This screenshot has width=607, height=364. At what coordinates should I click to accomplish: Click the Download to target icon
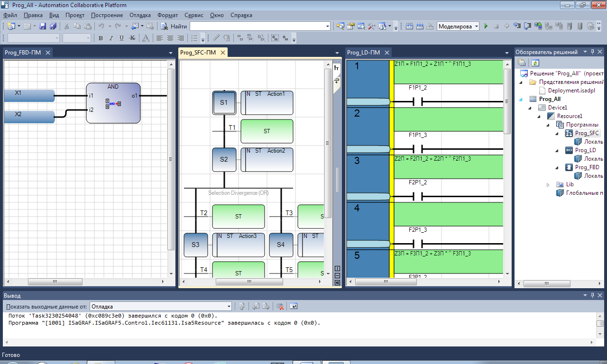[538, 26]
